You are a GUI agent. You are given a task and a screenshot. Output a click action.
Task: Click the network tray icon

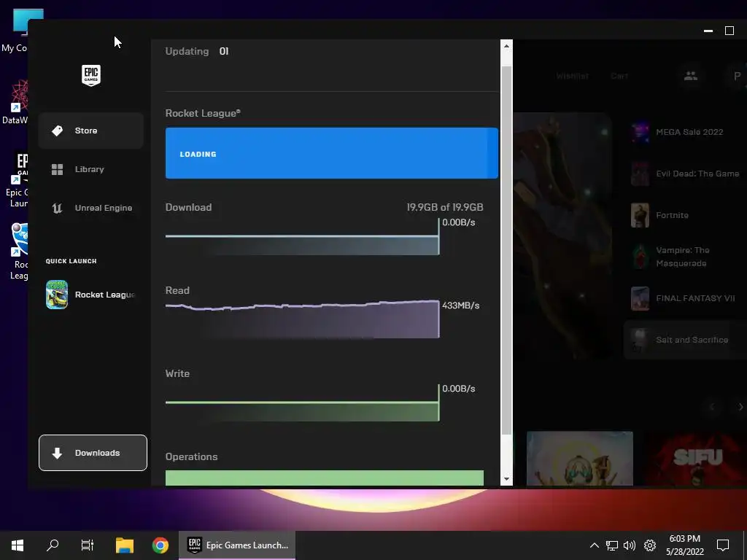612,545
